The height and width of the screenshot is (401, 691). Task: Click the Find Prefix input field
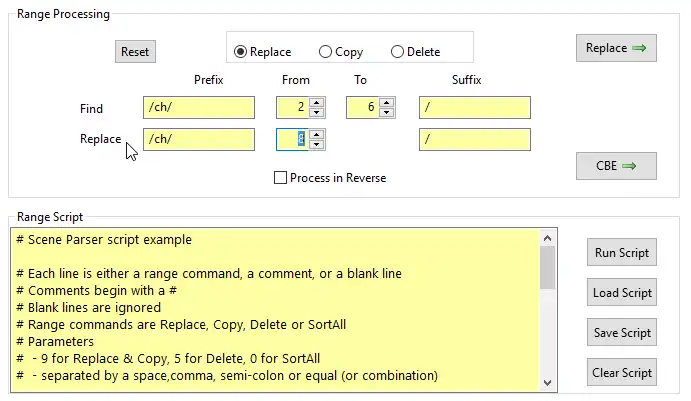199,108
